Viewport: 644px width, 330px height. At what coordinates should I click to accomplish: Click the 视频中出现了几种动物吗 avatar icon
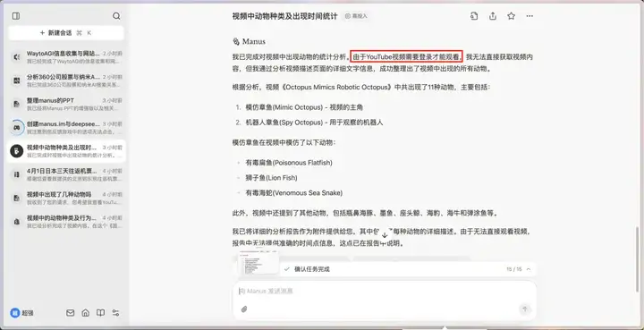pos(17,198)
